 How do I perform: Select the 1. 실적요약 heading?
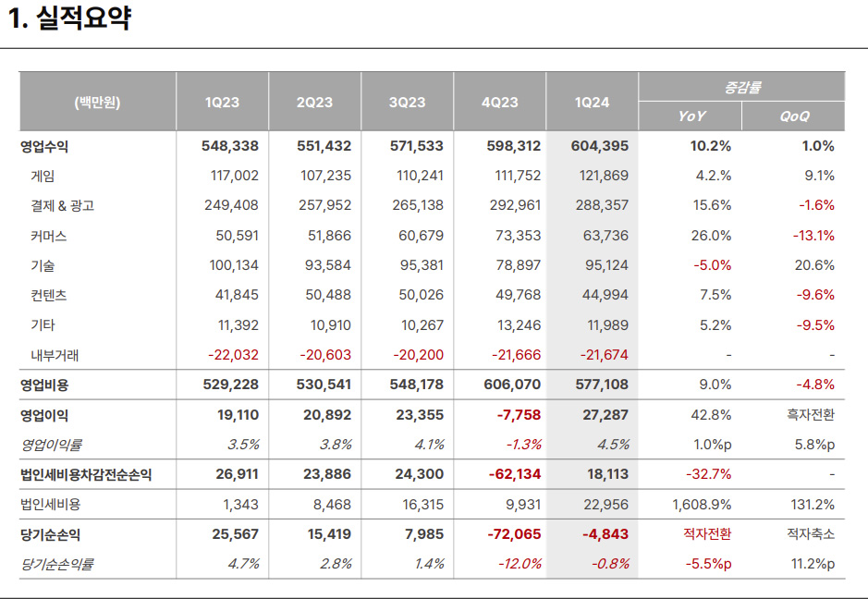pyautogui.click(x=69, y=18)
